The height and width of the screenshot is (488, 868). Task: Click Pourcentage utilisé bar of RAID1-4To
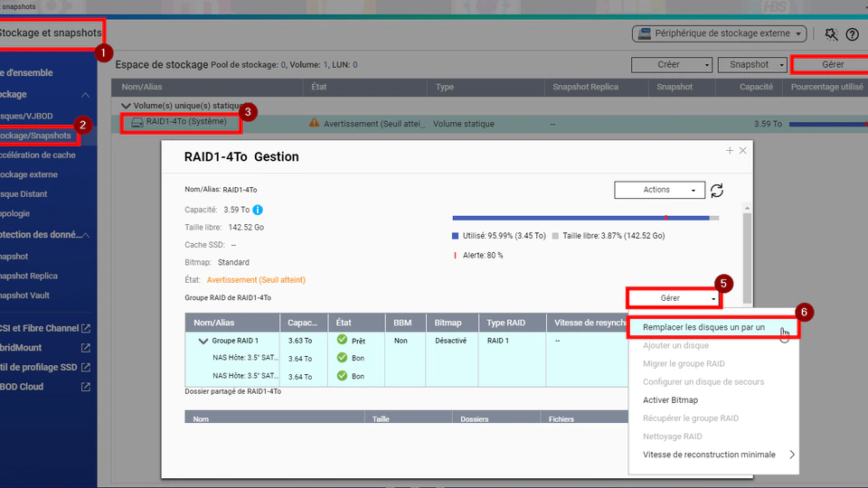point(828,124)
